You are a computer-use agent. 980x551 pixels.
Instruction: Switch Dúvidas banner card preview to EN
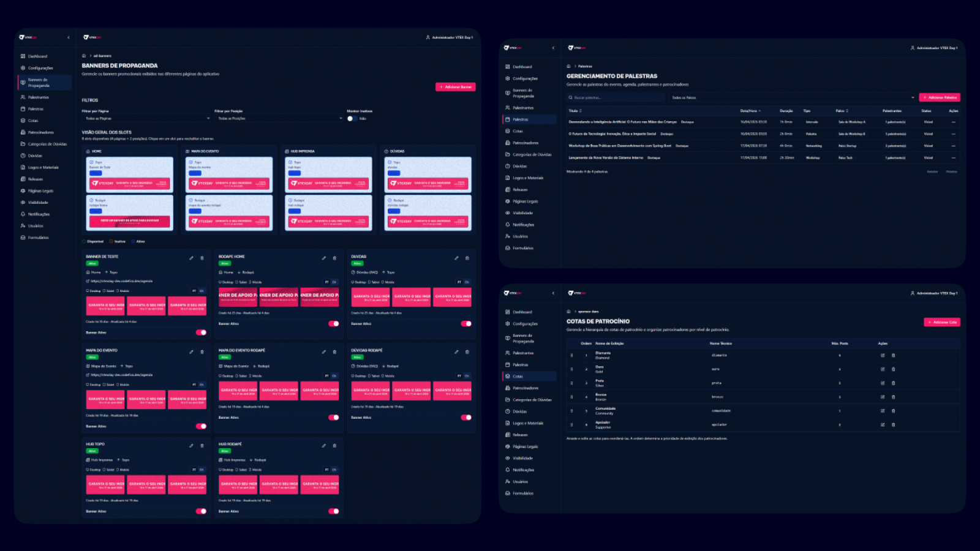pos(467,282)
